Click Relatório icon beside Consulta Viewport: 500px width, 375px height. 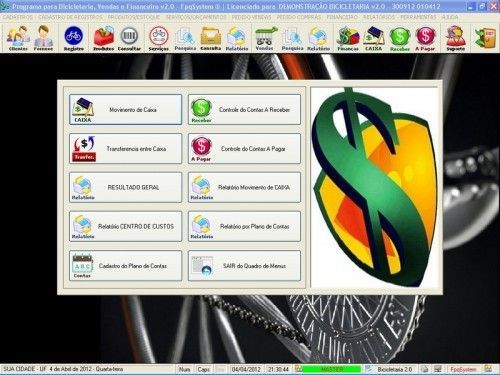(237, 38)
